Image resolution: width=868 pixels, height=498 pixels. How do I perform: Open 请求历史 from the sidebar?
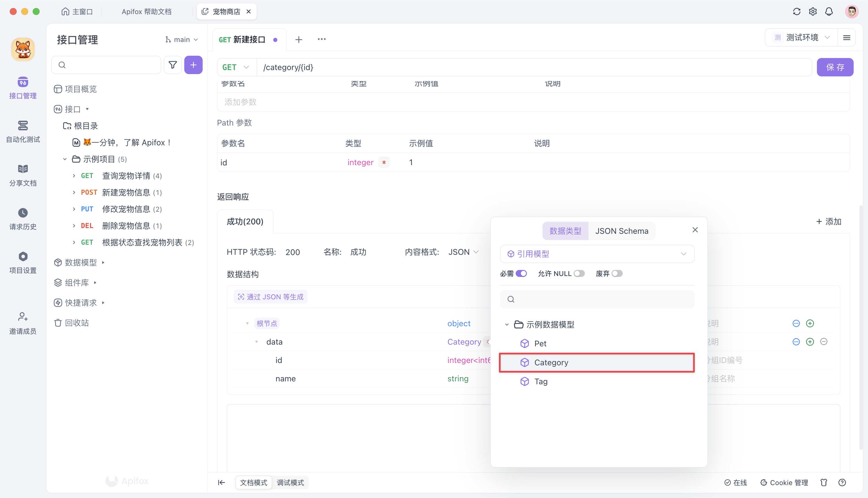(23, 219)
